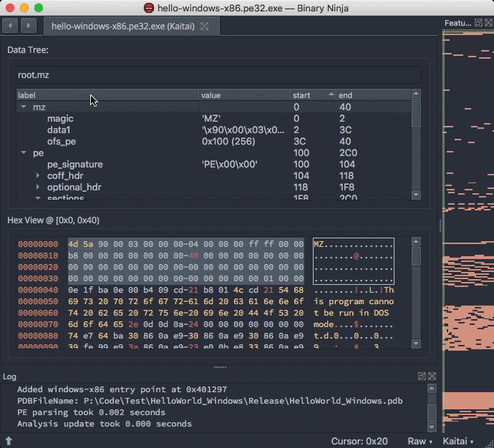Click hex address 00000000
Viewport: 494px width, 448px height.
pyautogui.click(x=38, y=244)
